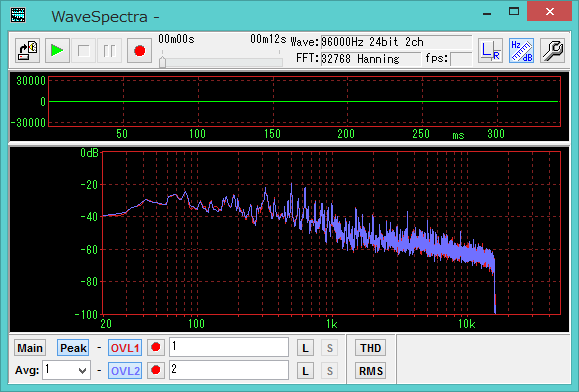The image size is (579, 392).
Task: Click the overlay 1 name text field
Action: point(229,347)
